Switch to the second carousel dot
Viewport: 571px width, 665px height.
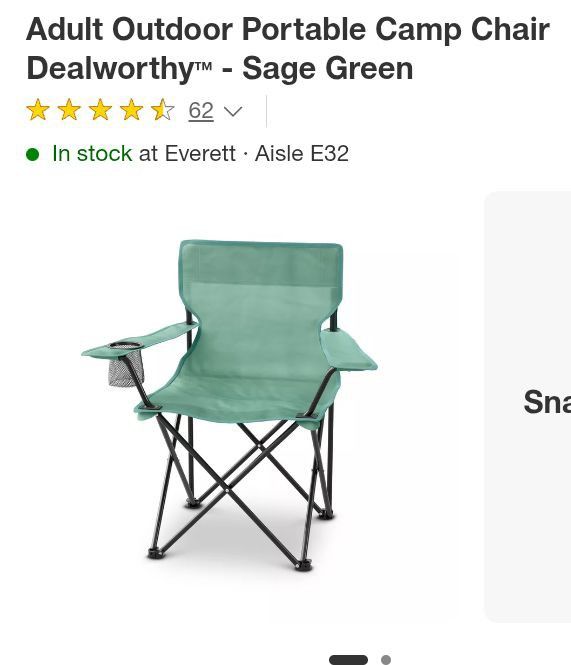pos(386,660)
